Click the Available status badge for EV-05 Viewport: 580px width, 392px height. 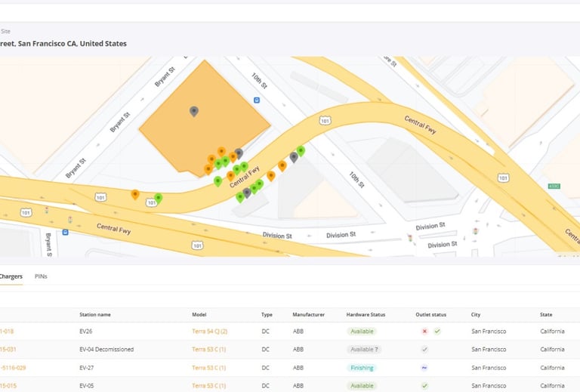(362, 386)
